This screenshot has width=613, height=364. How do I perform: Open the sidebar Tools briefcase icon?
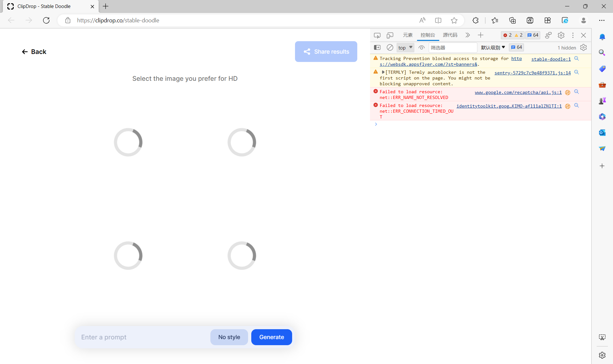(602, 85)
